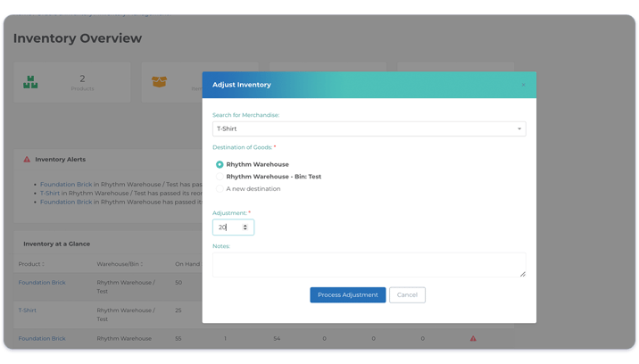The height and width of the screenshot is (364, 639).
Task: Select Rhythm Warehouse destination radio
Action: (220, 164)
